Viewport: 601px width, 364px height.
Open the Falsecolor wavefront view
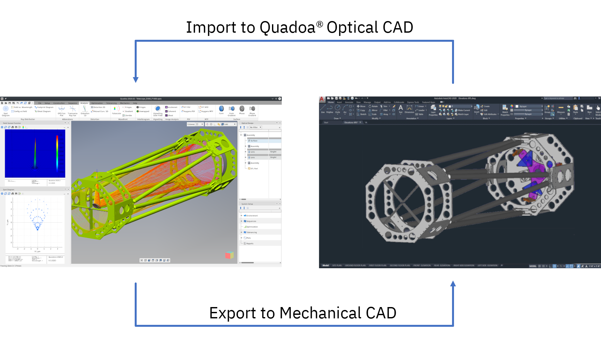(x=116, y=110)
